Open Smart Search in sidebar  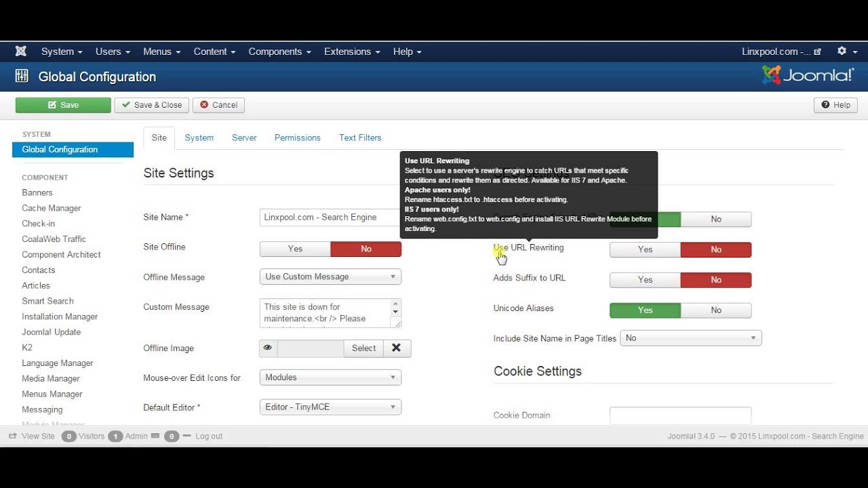(48, 301)
